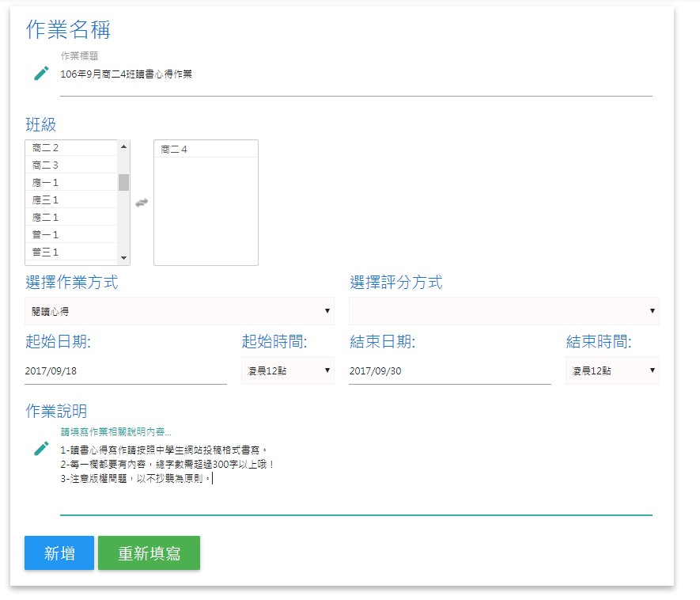Click the pencil icon beside 作業說明
This screenshot has height=600, width=700.
pyautogui.click(x=41, y=449)
